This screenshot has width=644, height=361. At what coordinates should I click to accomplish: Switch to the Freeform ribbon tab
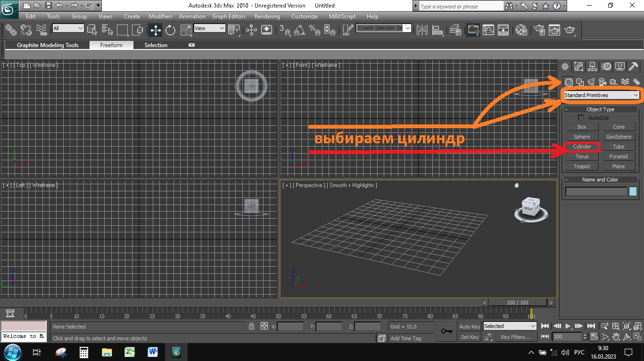tap(111, 45)
